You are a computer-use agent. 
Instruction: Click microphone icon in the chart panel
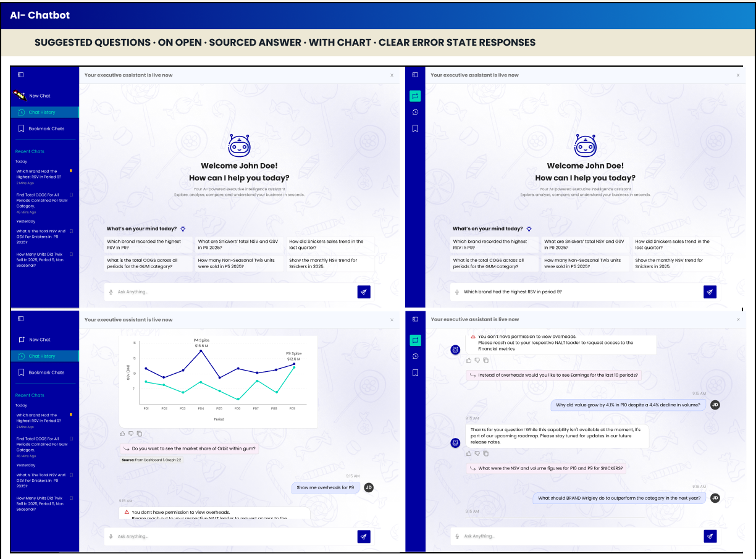pos(111,536)
